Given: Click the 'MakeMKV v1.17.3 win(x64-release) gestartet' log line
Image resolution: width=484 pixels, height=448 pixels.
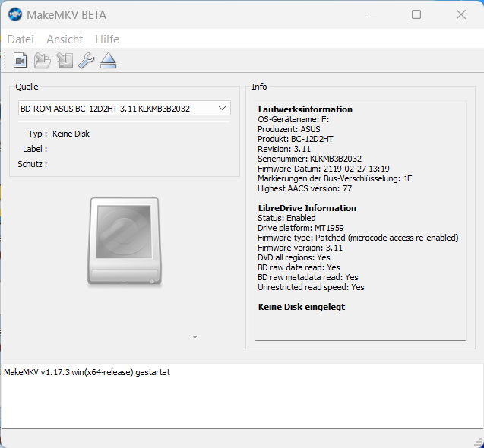Looking at the screenshot, I should coord(87,372).
